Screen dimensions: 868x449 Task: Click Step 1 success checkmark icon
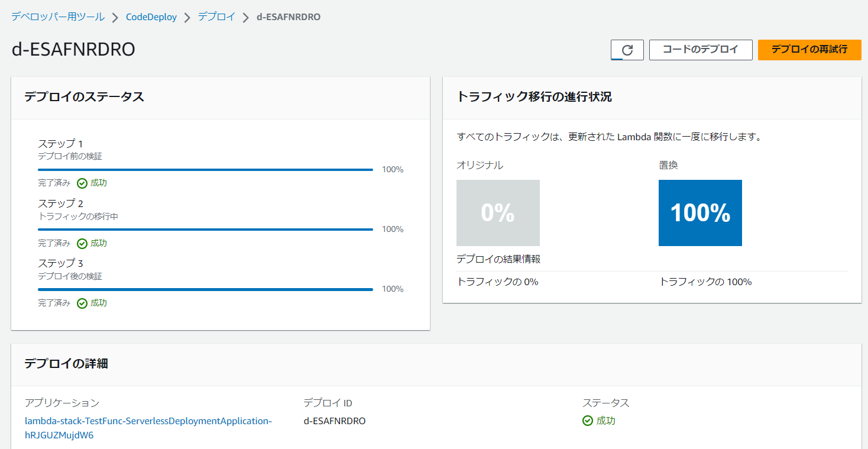point(82,183)
